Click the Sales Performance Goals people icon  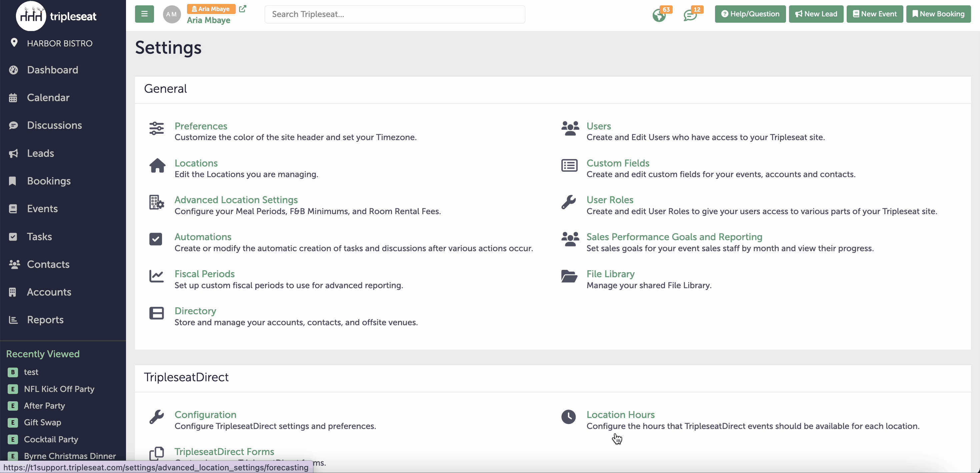coord(570,239)
